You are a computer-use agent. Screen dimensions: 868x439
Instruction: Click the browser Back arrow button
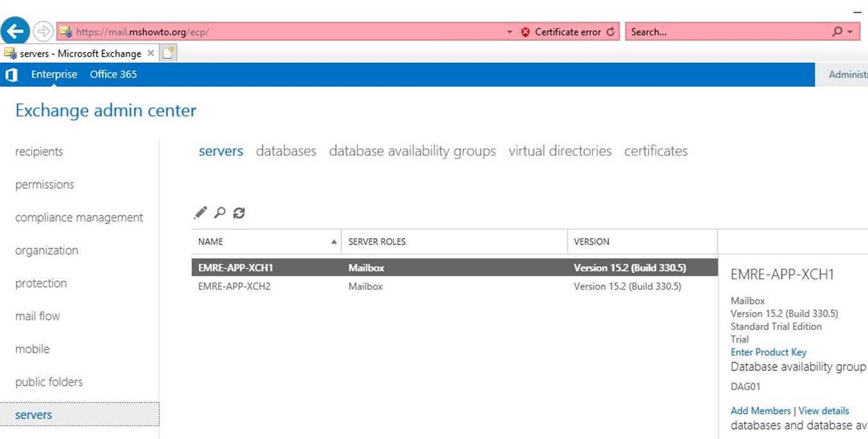(x=15, y=31)
